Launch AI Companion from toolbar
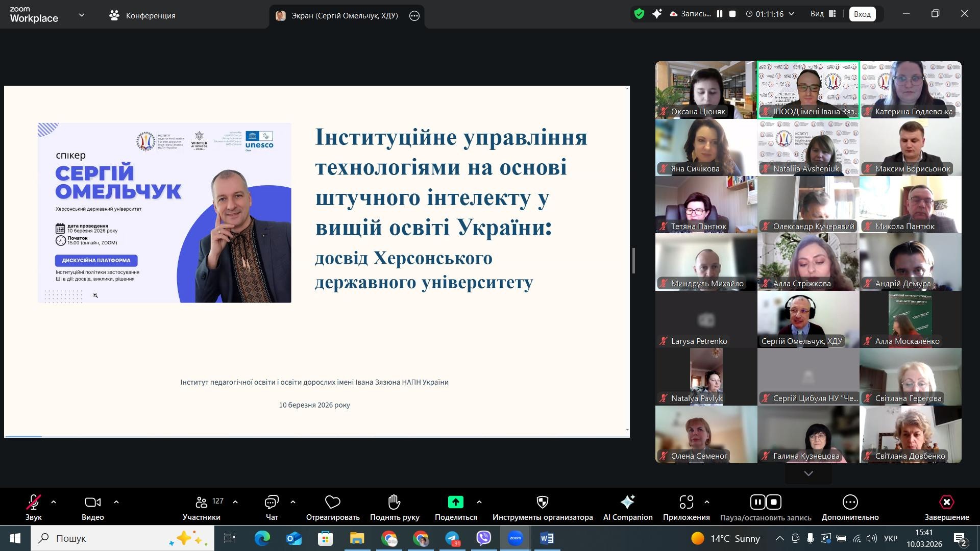 tap(627, 503)
